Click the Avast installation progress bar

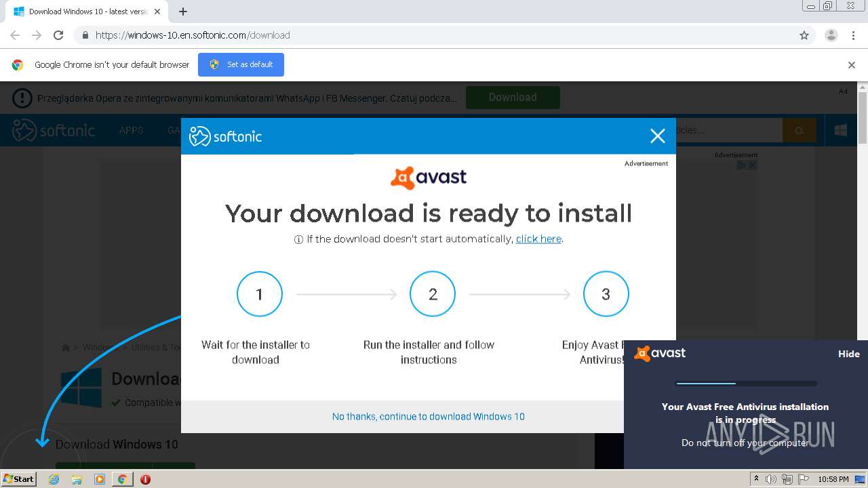pos(746,384)
